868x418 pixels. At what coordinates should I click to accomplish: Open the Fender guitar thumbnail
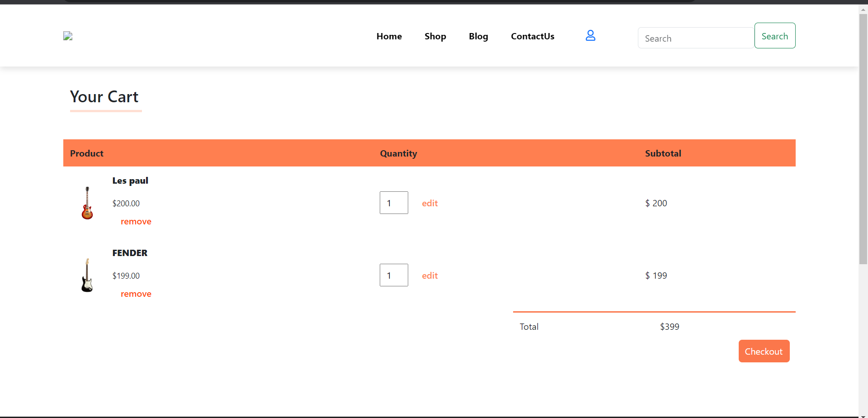click(x=87, y=275)
